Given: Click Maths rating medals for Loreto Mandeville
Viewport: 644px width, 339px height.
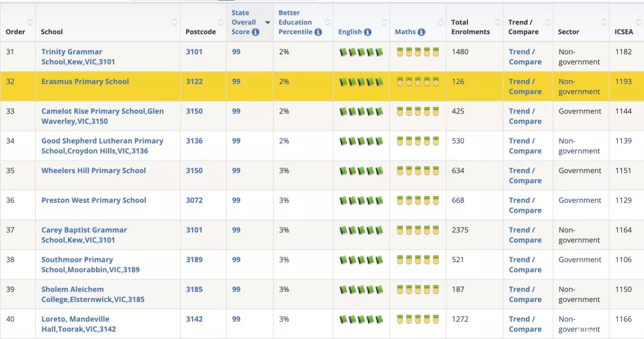Looking at the screenshot, I should [417, 319].
